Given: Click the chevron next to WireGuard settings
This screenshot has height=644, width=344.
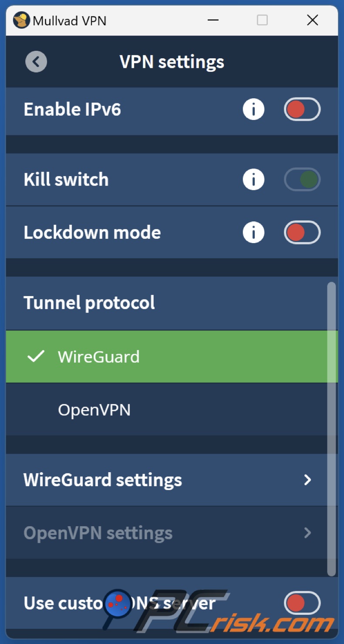Looking at the screenshot, I should tap(308, 480).
